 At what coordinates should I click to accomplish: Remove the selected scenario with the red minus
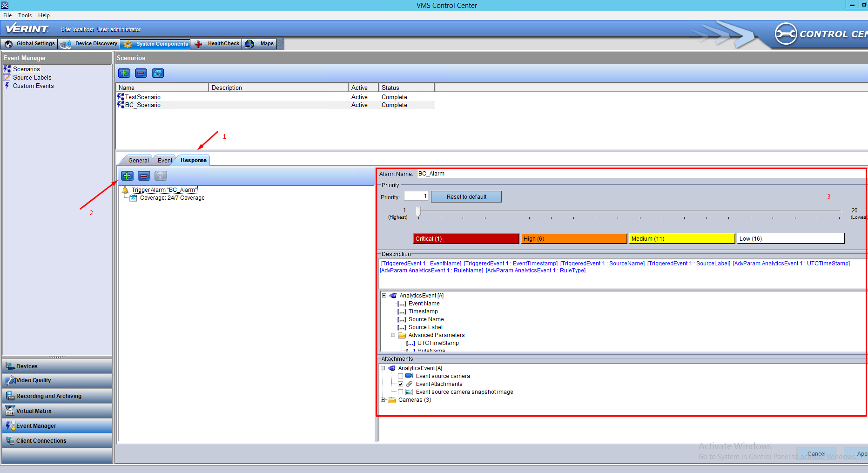coord(141,73)
